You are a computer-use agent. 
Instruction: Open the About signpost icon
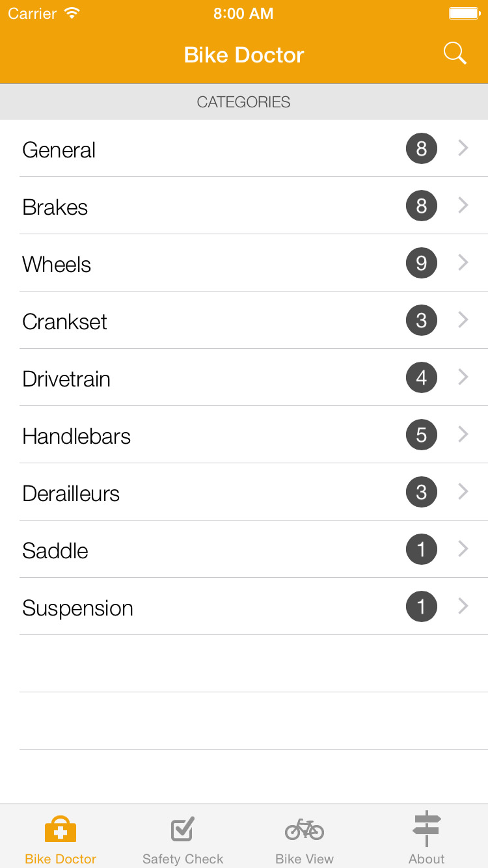427,829
